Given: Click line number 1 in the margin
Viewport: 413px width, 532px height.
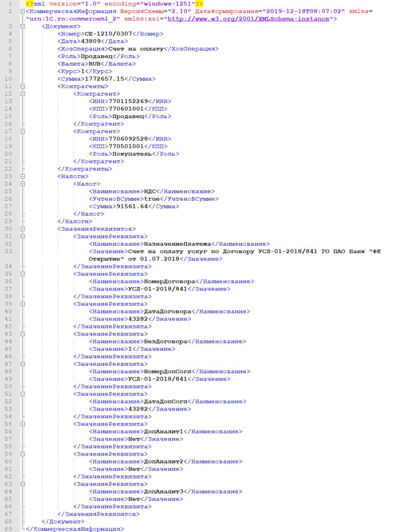Looking at the screenshot, I should click(x=10, y=4).
